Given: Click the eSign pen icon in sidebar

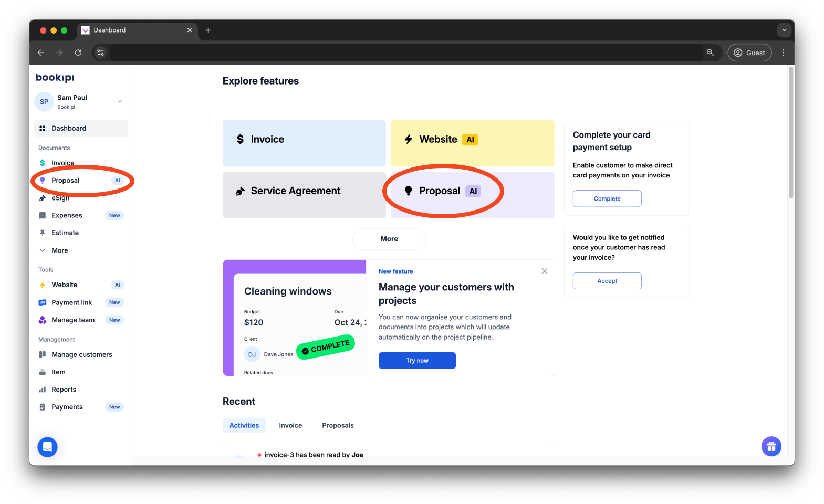Looking at the screenshot, I should (x=43, y=198).
